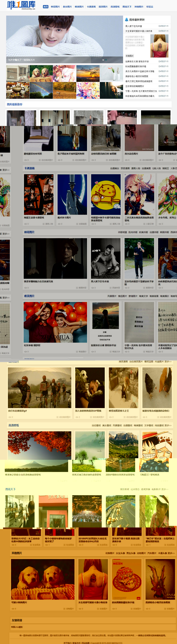Open the 帅哥图片 tab in the top navigation
177x644 pixels.
click(x=55, y=7)
